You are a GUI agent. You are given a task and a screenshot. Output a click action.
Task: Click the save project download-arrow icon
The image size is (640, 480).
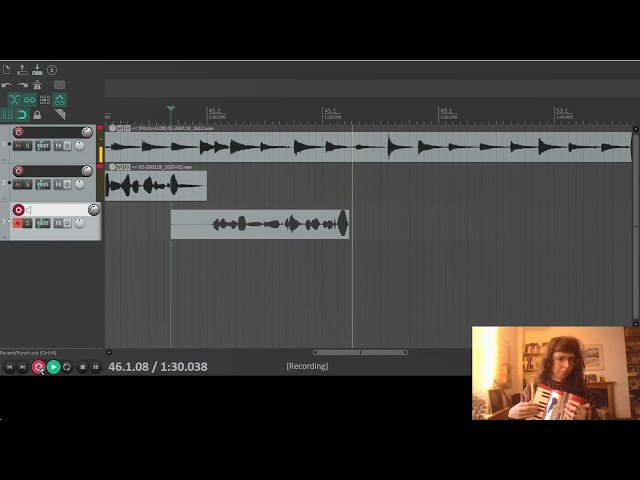37,70
